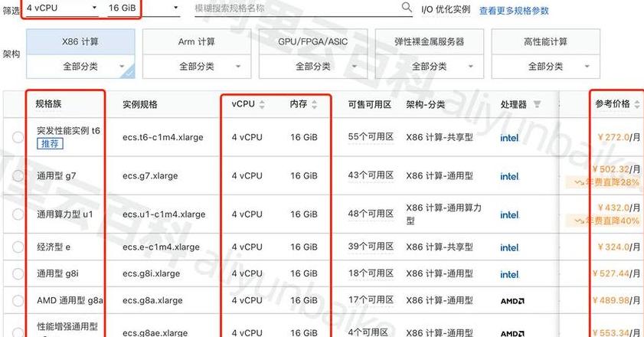Click 39个可用区 availability zones link
Viewport: 644px width, 337px height.
coord(371,247)
